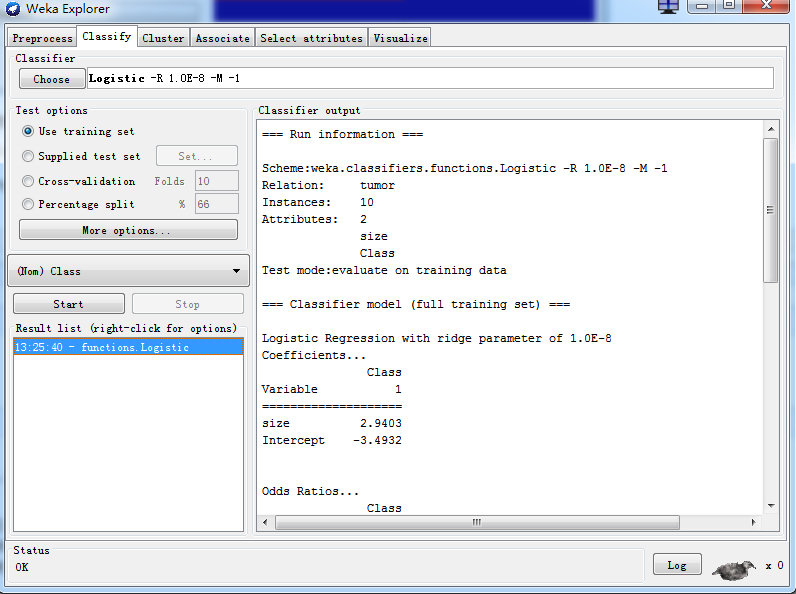Close the Weka Explorer window
Screen dimensions: 796x594
[767, 6]
